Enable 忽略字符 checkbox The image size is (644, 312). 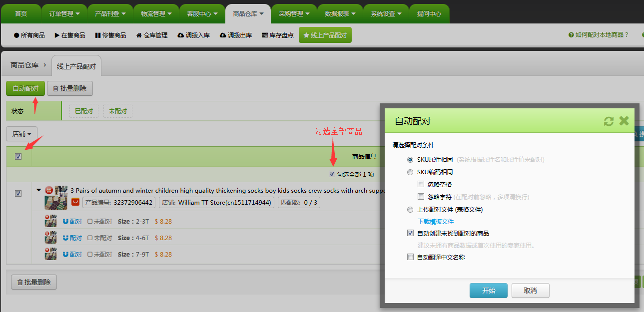tap(421, 197)
